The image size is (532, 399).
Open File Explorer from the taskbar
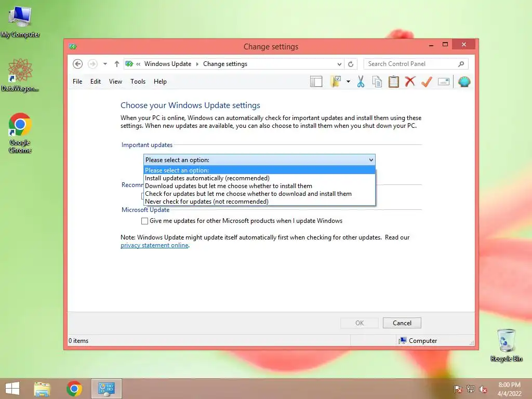pos(42,389)
